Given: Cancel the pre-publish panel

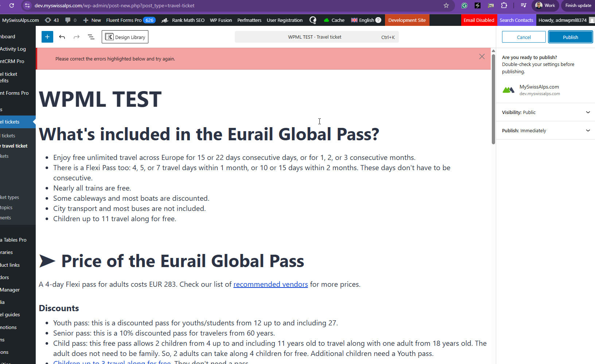Looking at the screenshot, I should pos(524,37).
